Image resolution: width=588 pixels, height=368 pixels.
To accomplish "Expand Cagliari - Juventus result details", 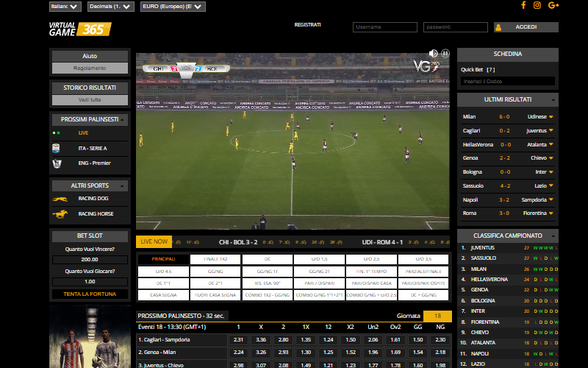I will (x=551, y=131).
